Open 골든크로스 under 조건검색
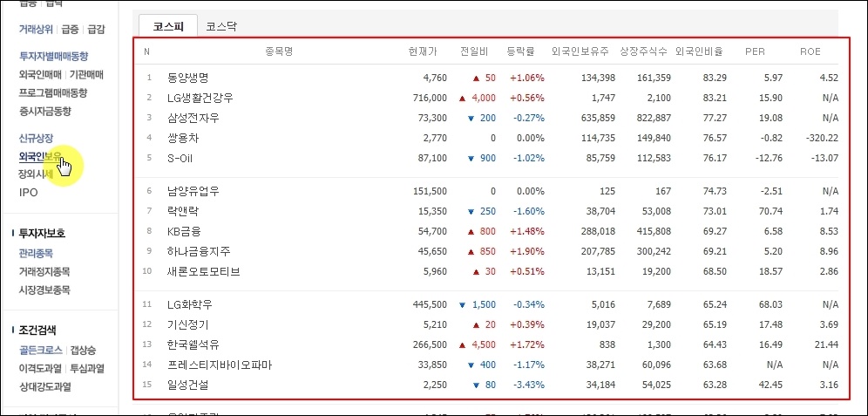Screen dimensions: 868x416 click(40, 351)
